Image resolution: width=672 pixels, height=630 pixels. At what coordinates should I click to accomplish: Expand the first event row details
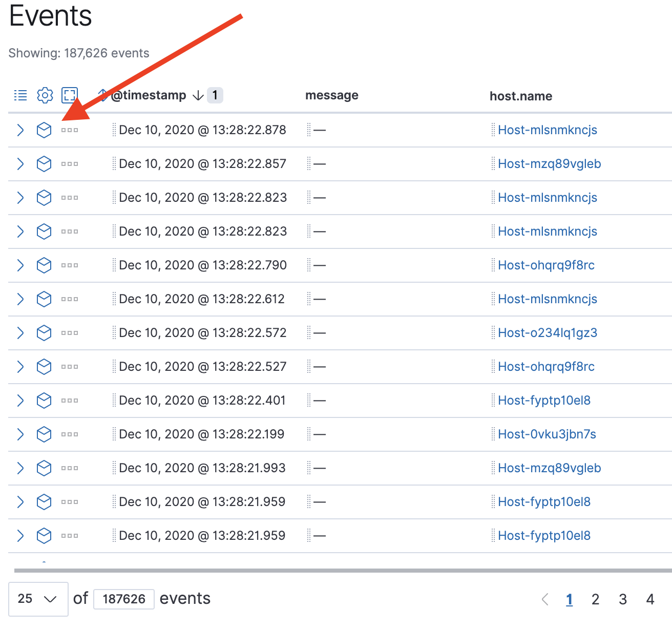tap(20, 130)
